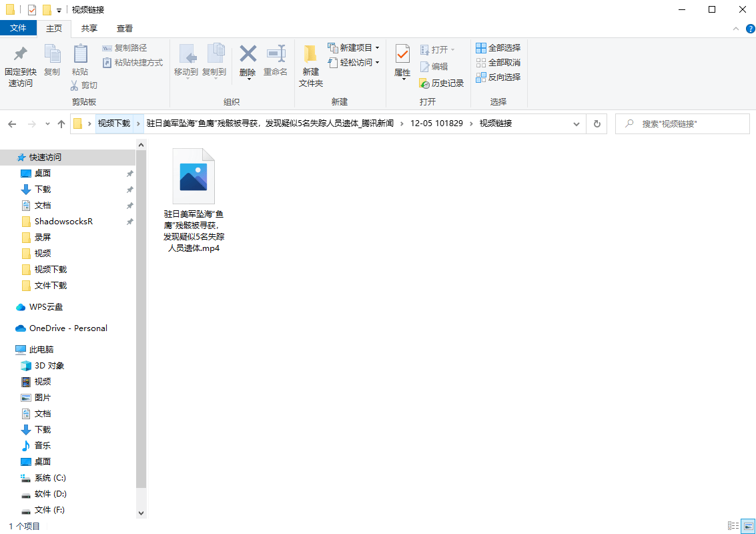
Task: Click the Edit (编辑) ribbon button
Action: tap(434, 67)
